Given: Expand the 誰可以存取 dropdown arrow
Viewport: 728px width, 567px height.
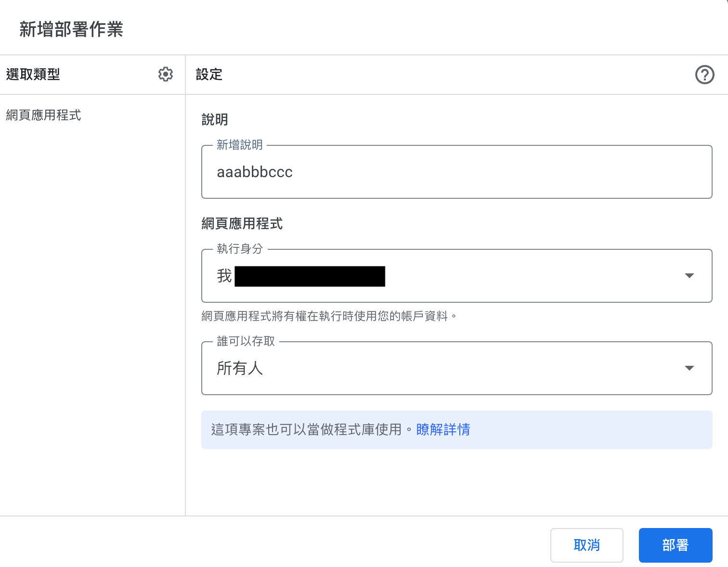Looking at the screenshot, I should (x=689, y=368).
